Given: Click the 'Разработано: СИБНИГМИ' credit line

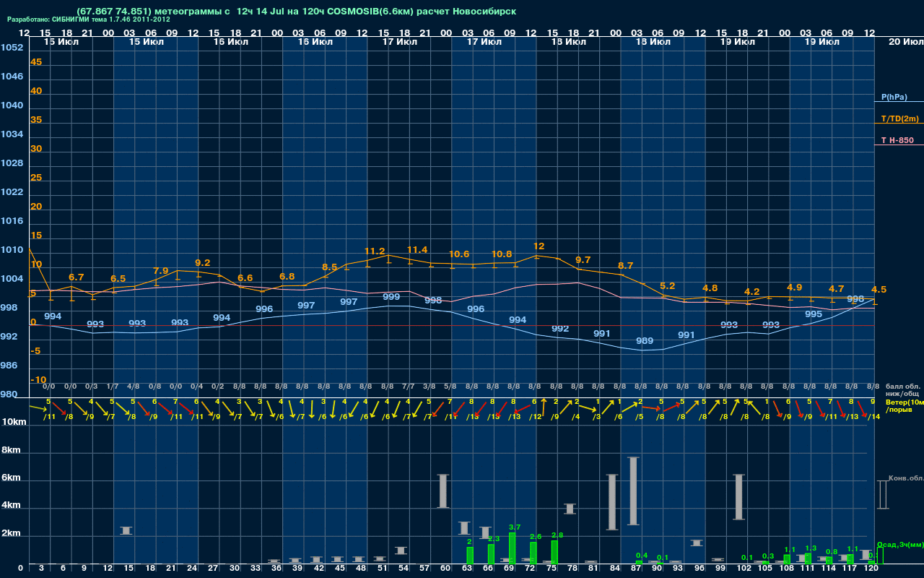Looking at the screenshot, I should (89, 20).
